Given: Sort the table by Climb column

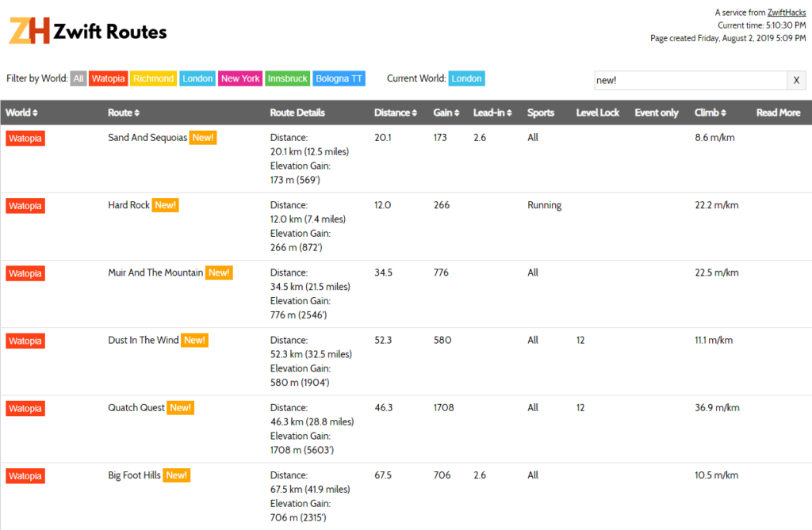Looking at the screenshot, I should pyautogui.click(x=710, y=112).
